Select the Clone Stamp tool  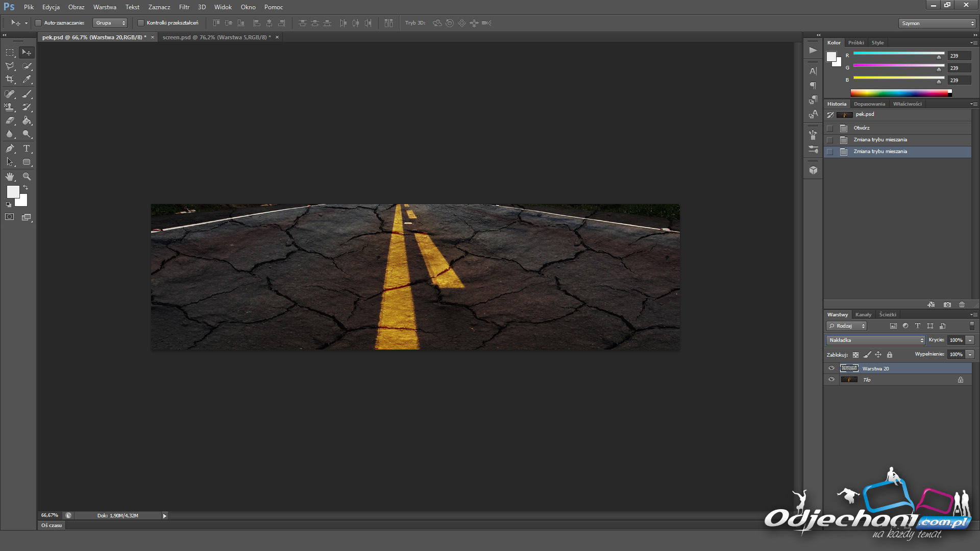click(10, 107)
